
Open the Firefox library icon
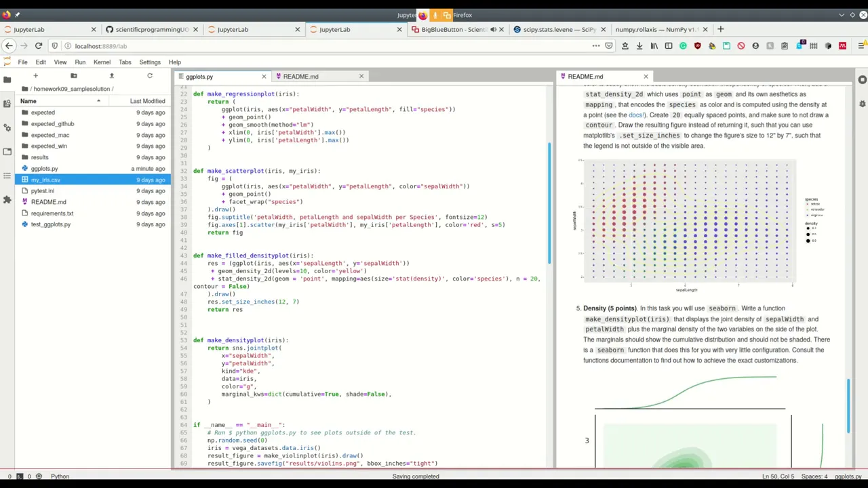(654, 45)
